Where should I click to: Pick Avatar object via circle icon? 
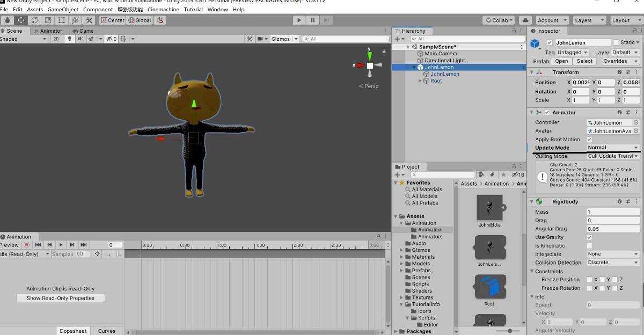click(636, 130)
